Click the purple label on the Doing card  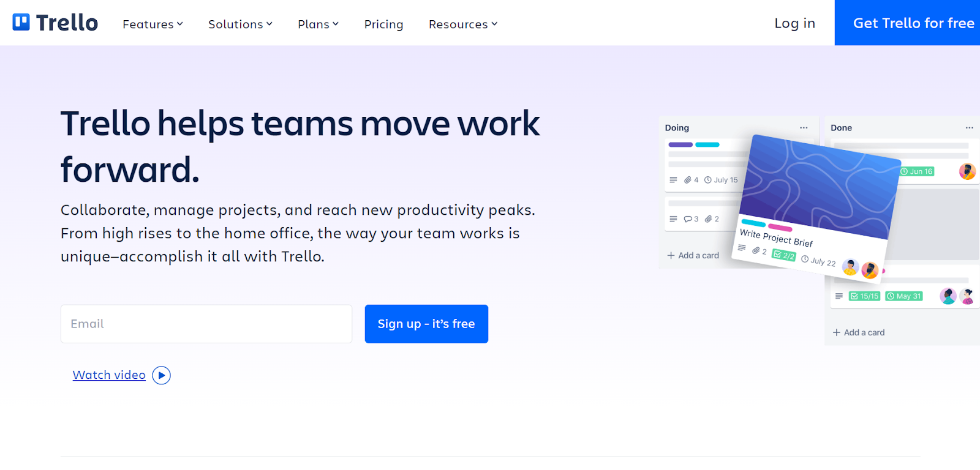pos(680,144)
